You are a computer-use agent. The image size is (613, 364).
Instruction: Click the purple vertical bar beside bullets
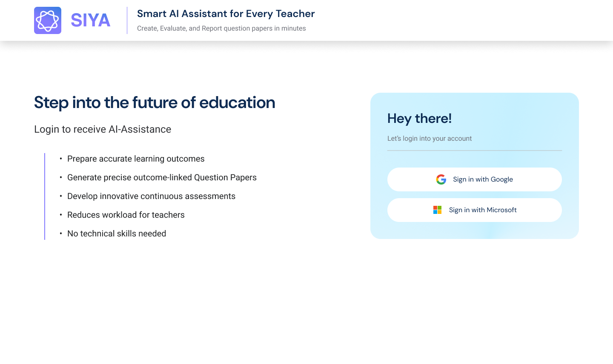tap(45, 196)
